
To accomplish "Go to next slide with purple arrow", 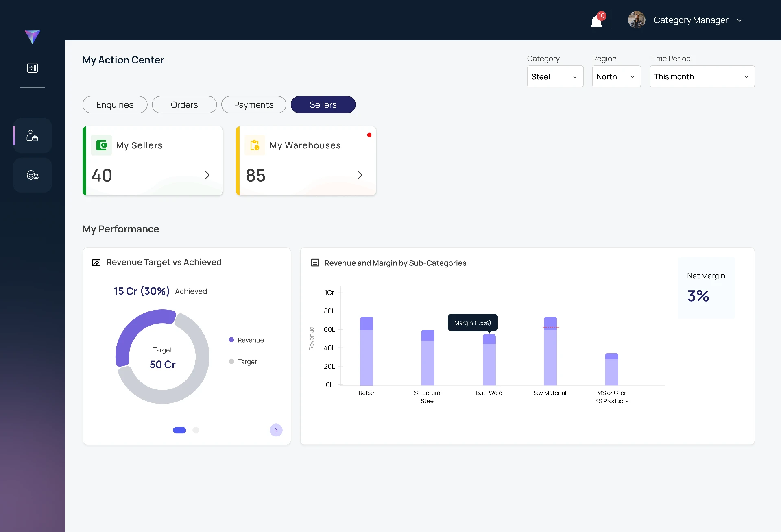I will (x=276, y=430).
